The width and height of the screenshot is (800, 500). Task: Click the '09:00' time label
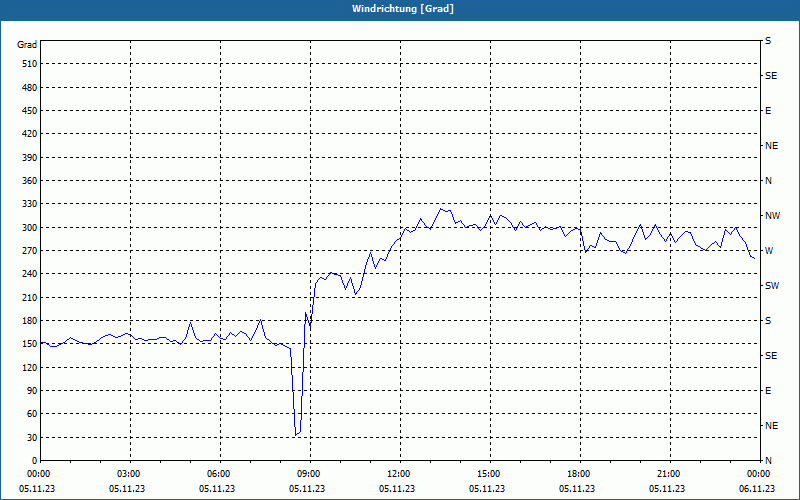tap(310, 474)
